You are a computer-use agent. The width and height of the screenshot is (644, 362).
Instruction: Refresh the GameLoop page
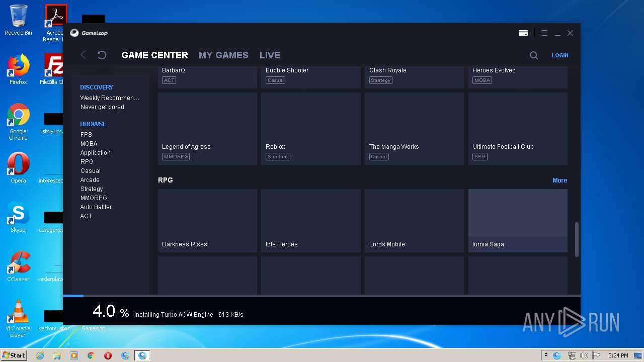point(102,55)
